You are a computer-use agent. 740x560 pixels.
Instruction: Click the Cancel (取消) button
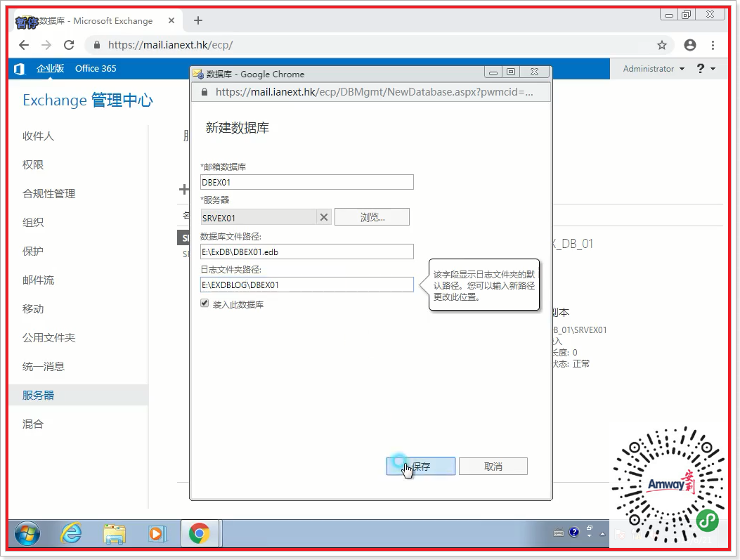tap(493, 466)
